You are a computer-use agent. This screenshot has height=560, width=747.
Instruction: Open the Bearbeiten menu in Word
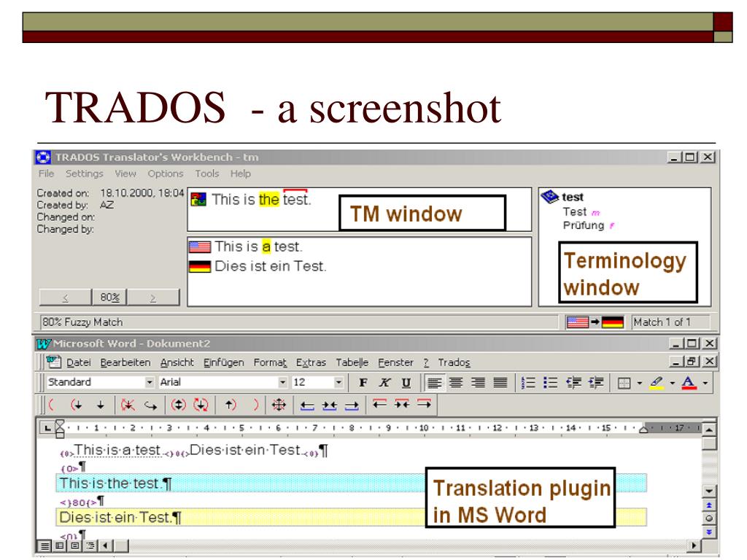coord(125,363)
